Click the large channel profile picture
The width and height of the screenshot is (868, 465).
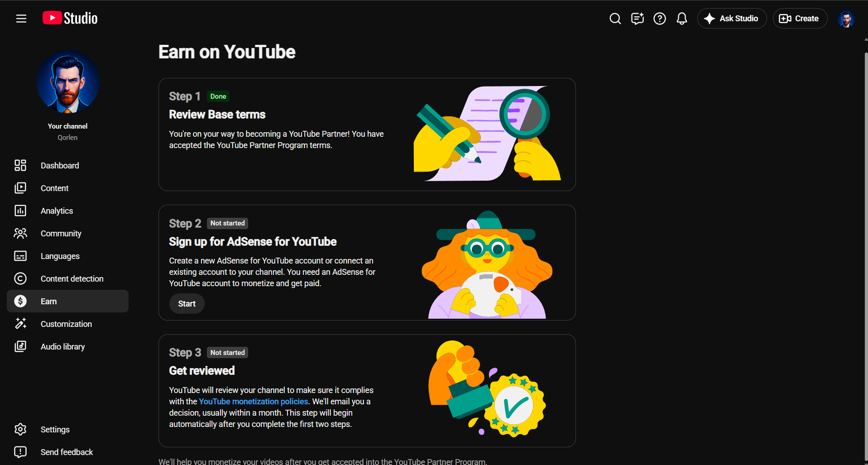[x=68, y=81]
